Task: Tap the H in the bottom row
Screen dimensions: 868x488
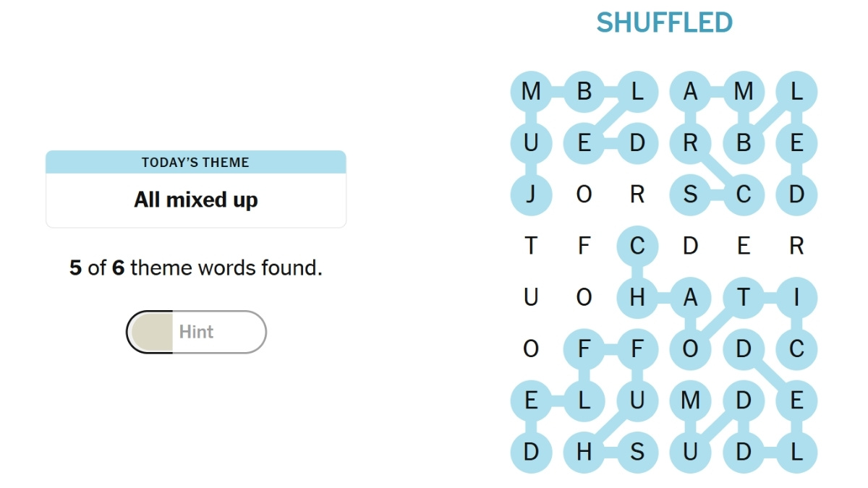Action: click(x=584, y=453)
